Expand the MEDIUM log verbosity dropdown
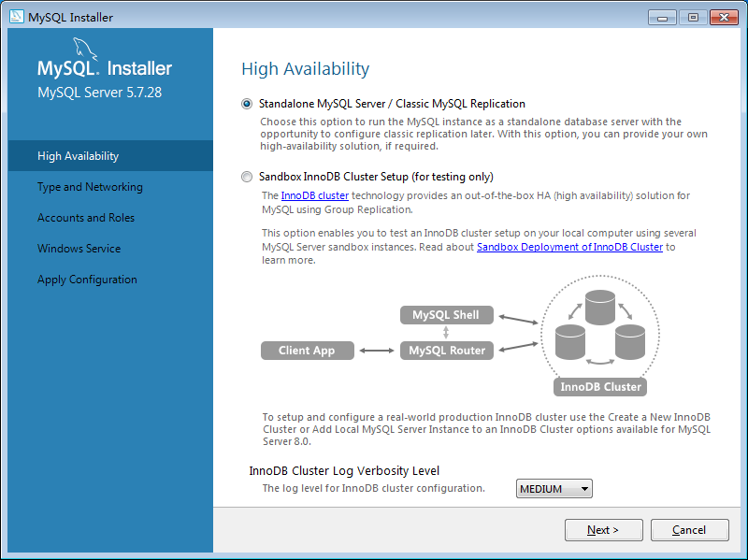 tap(554, 489)
